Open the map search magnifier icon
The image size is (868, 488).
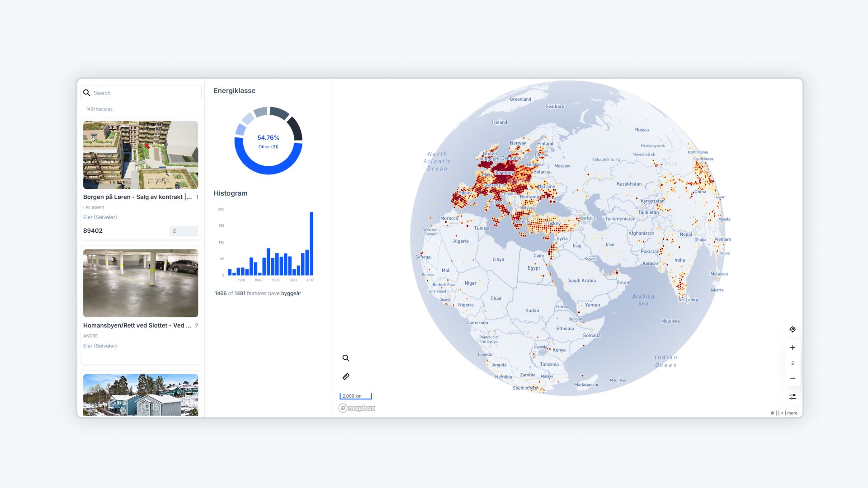click(x=346, y=358)
